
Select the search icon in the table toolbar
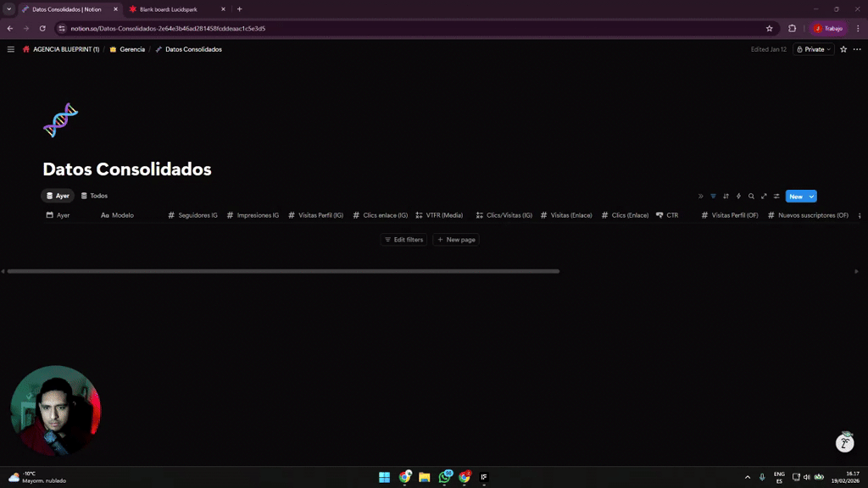tap(751, 196)
